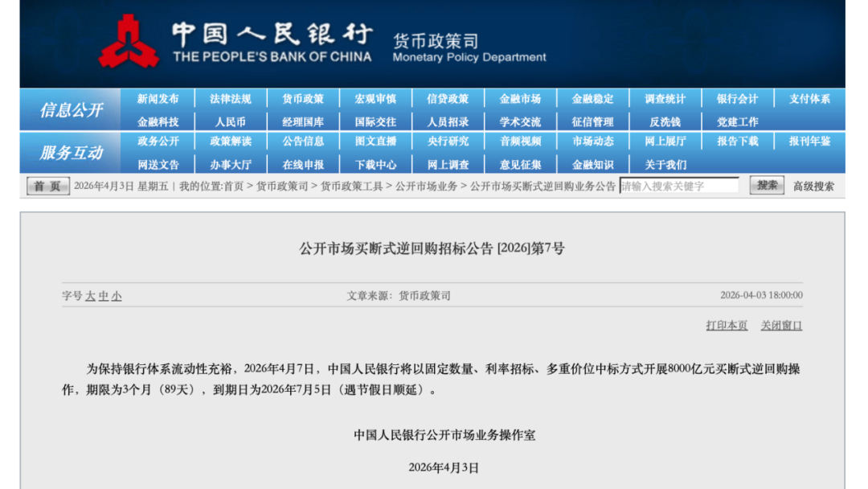Go to 金融知识 page

tap(593, 165)
